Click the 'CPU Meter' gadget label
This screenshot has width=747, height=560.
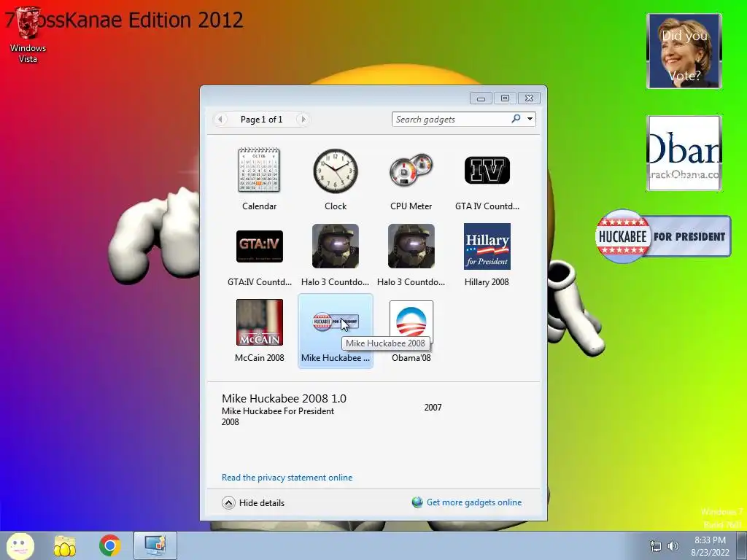[x=411, y=206]
